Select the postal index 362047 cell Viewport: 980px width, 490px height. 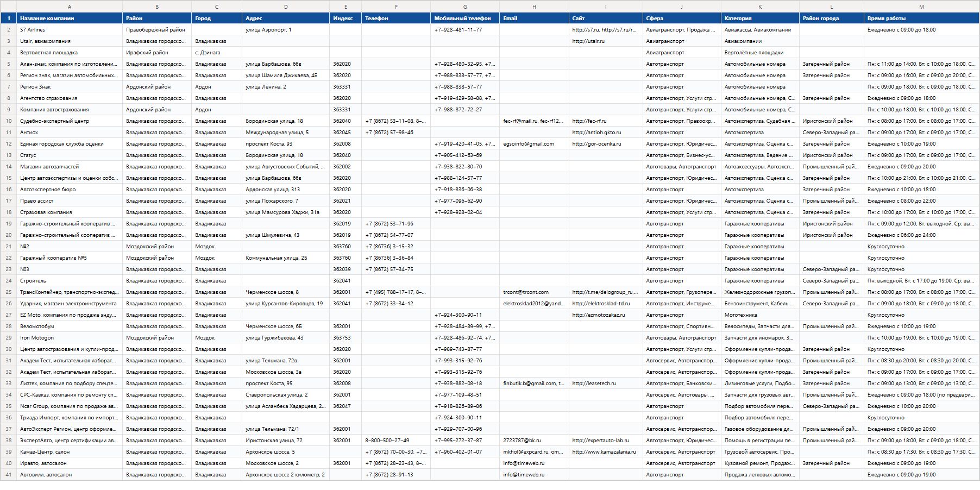[345, 406]
